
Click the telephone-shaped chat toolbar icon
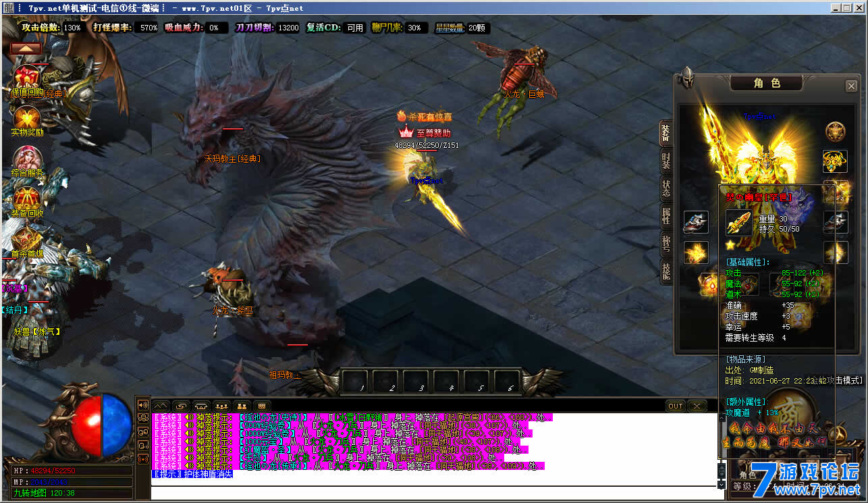(201, 406)
